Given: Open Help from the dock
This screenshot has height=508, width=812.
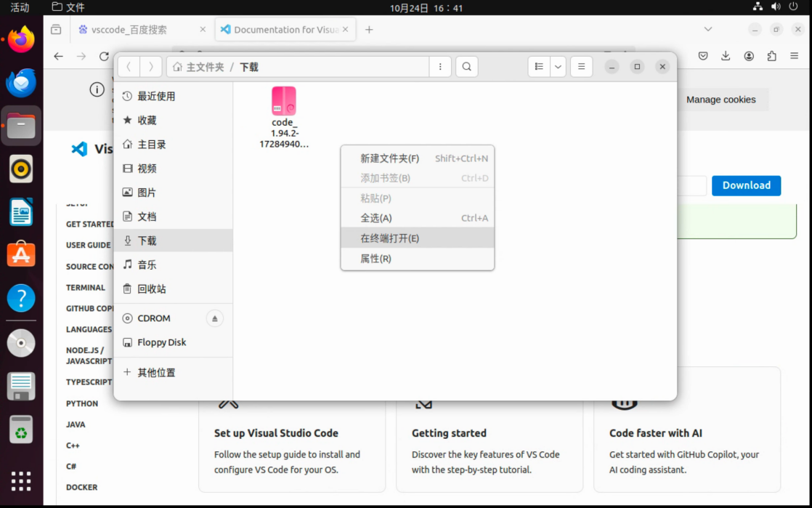Looking at the screenshot, I should (21, 298).
